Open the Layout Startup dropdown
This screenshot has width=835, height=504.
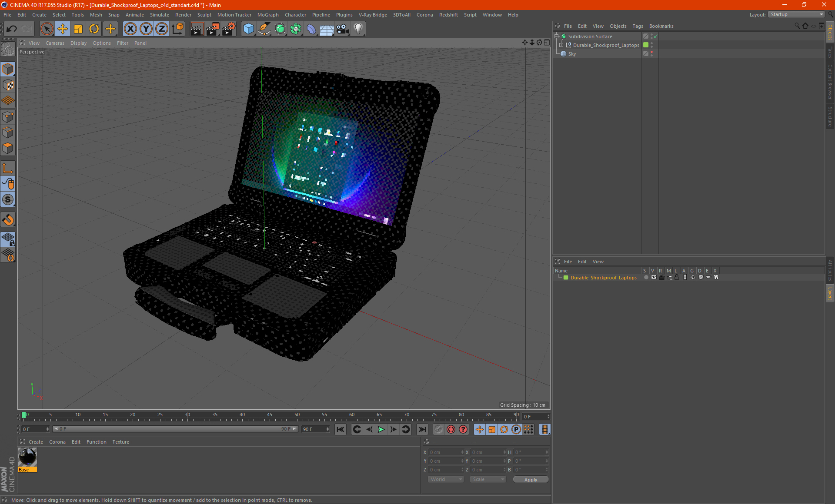(796, 14)
